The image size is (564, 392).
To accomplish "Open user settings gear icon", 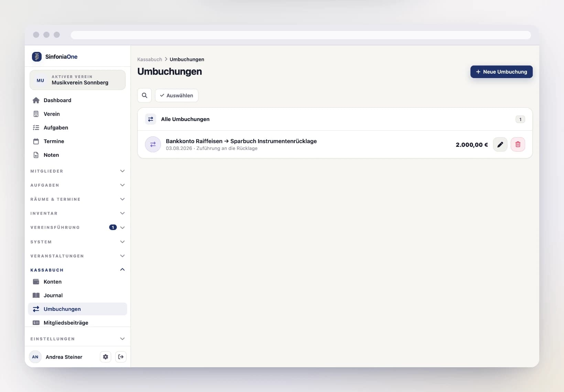I will 106,357.
